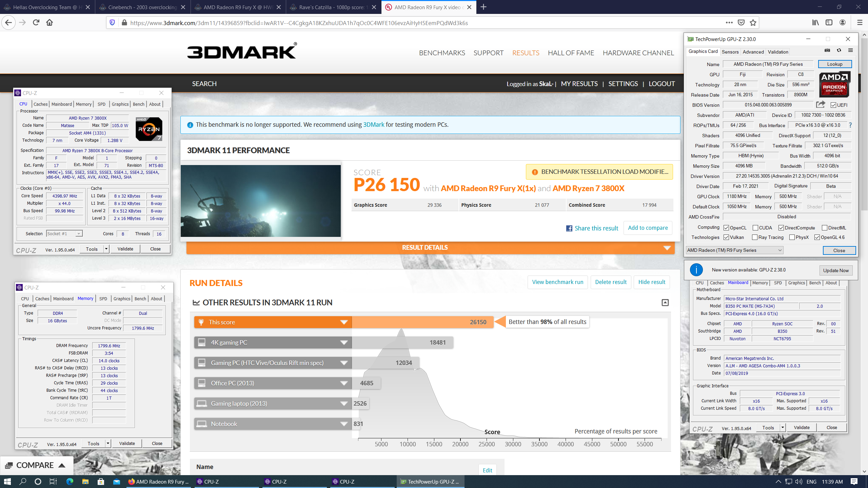Open a new browser tab
The width and height of the screenshot is (868, 488).
point(484,7)
